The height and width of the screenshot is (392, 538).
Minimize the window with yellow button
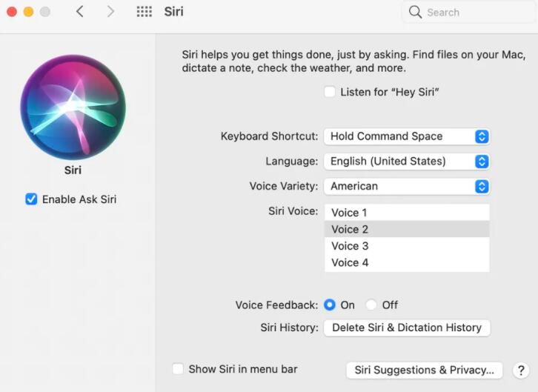(28, 12)
